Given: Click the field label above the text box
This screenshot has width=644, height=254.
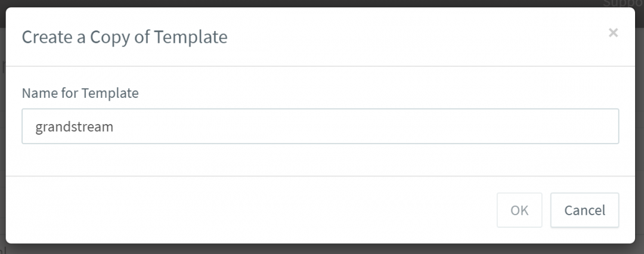Looking at the screenshot, I should pos(80,94).
